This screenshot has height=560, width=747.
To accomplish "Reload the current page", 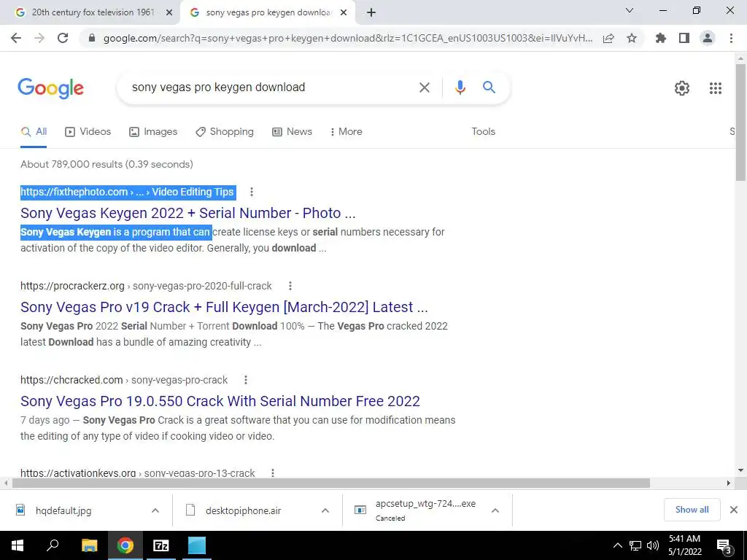I will coord(63,38).
